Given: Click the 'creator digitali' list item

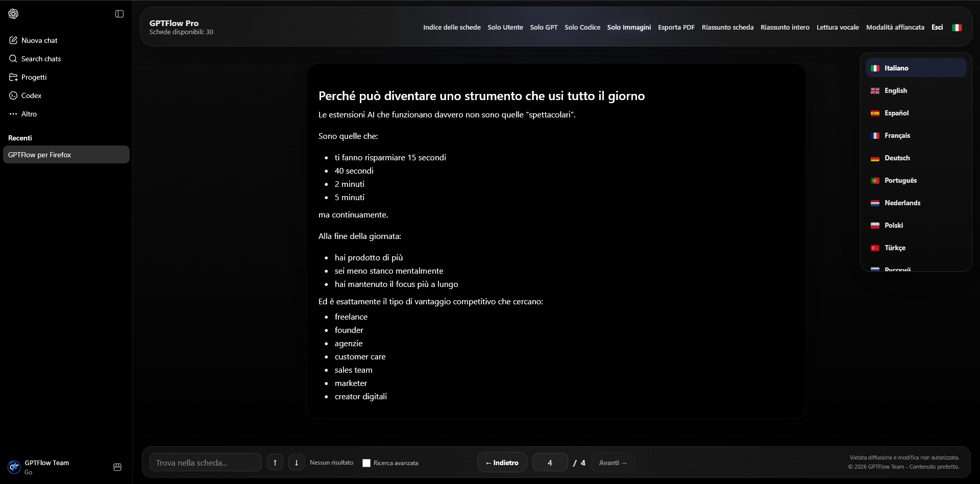Looking at the screenshot, I should [361, 397].
